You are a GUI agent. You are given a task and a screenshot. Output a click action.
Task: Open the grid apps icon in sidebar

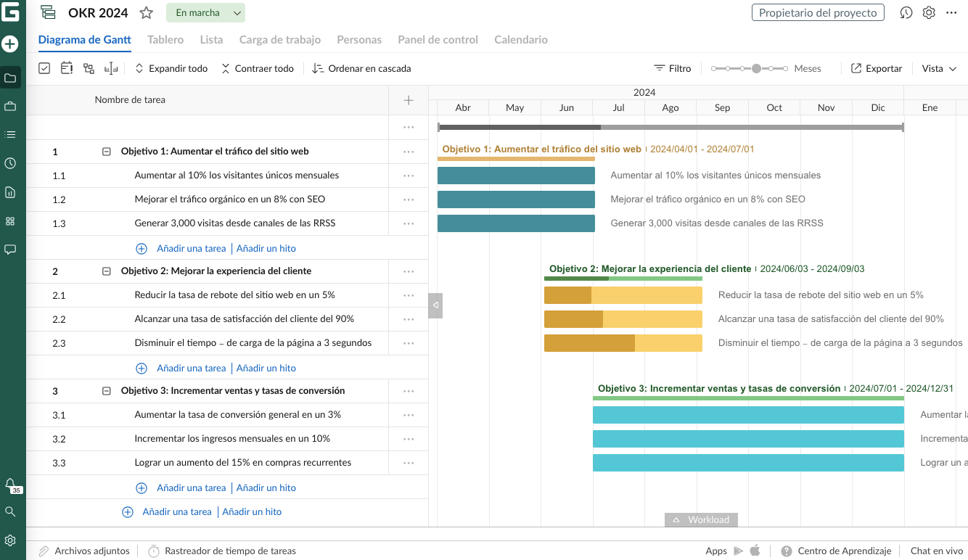coord(10,221)
